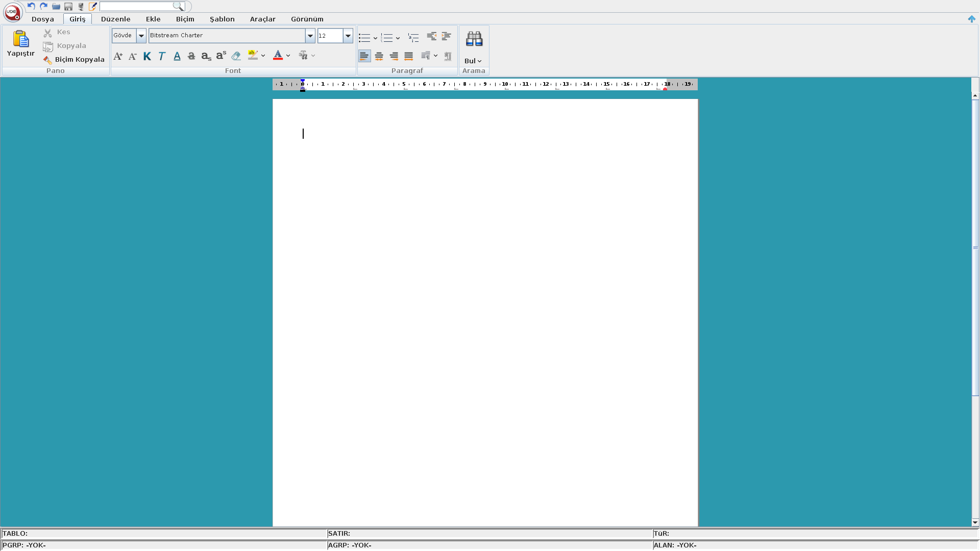Open the Ekle ribbon tab
The height and width of the screenshot is (551, 980).
153,19
